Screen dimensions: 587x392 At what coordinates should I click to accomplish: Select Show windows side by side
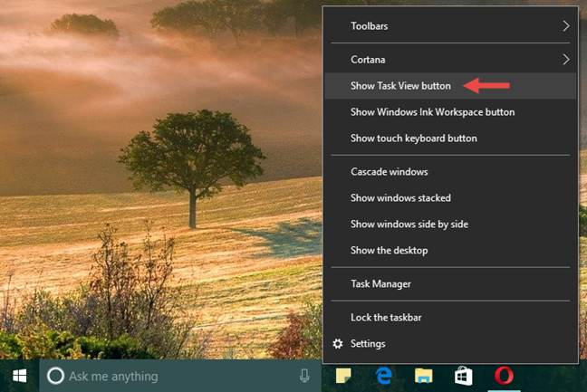[x=450, y=224]
